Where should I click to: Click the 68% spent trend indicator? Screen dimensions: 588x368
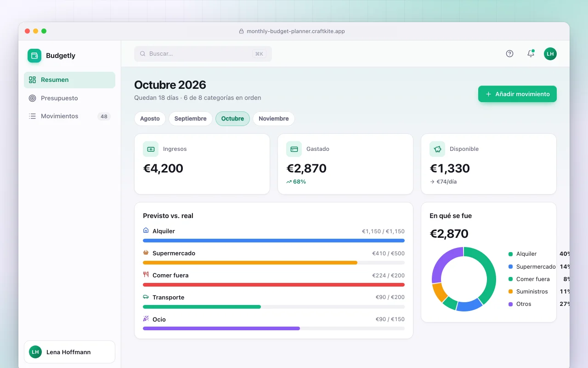[296, 182]
